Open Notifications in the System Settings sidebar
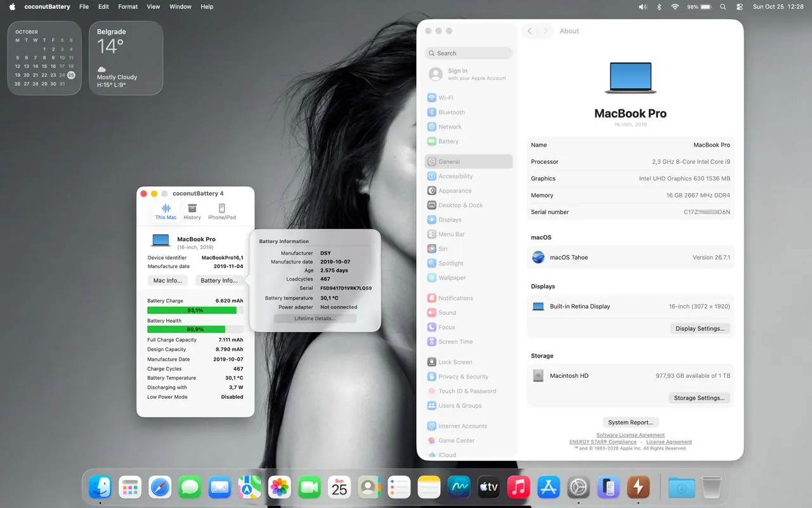The width and height of the screenshot is (812, 508). (469, 298)
